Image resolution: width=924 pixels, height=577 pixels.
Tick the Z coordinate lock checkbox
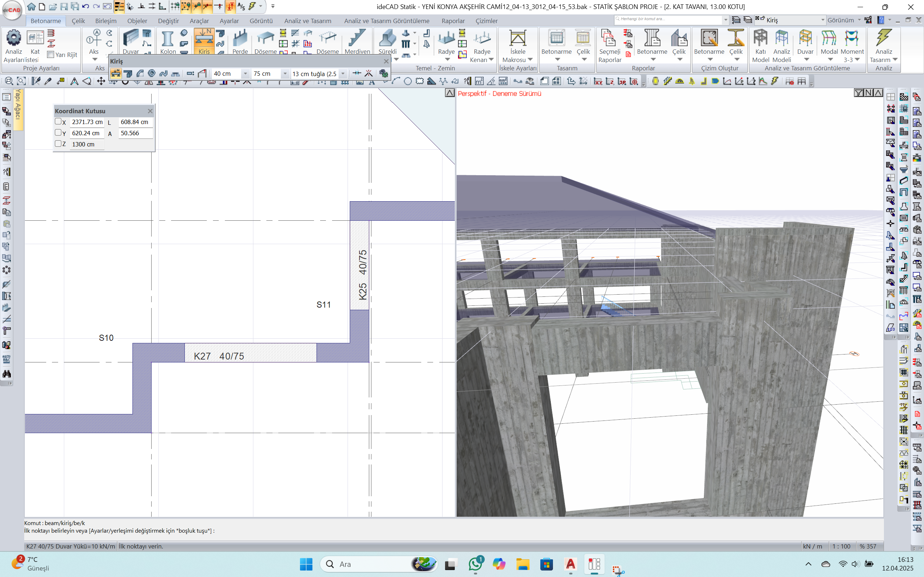58,144
